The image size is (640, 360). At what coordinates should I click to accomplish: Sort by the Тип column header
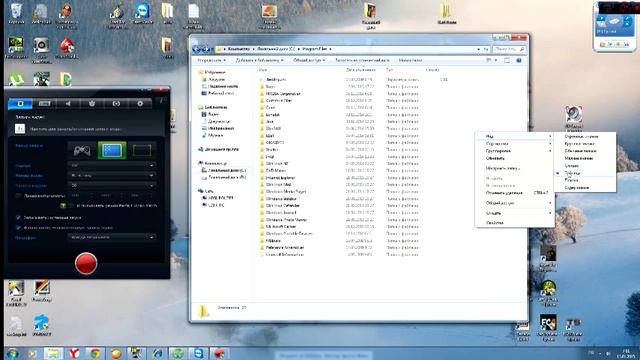click(389, 70)
